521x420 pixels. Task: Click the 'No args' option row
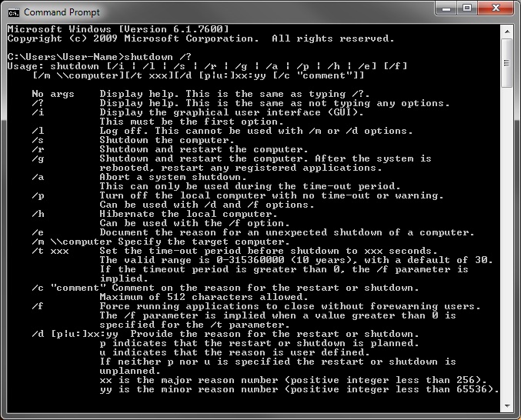[x=201, y=94]
